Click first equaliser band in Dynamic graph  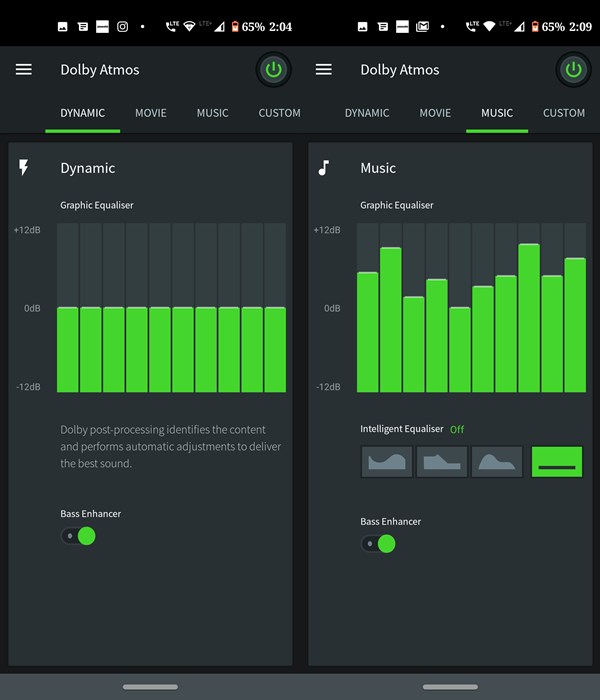point(67,308)
